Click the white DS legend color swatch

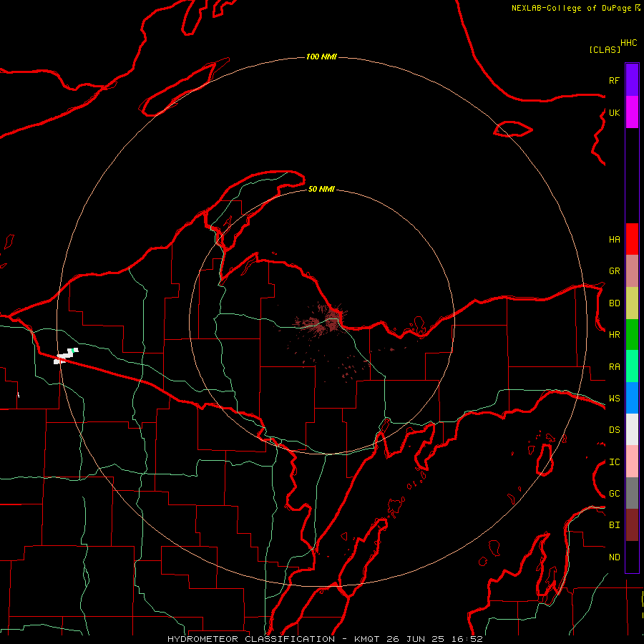(632, 429)
